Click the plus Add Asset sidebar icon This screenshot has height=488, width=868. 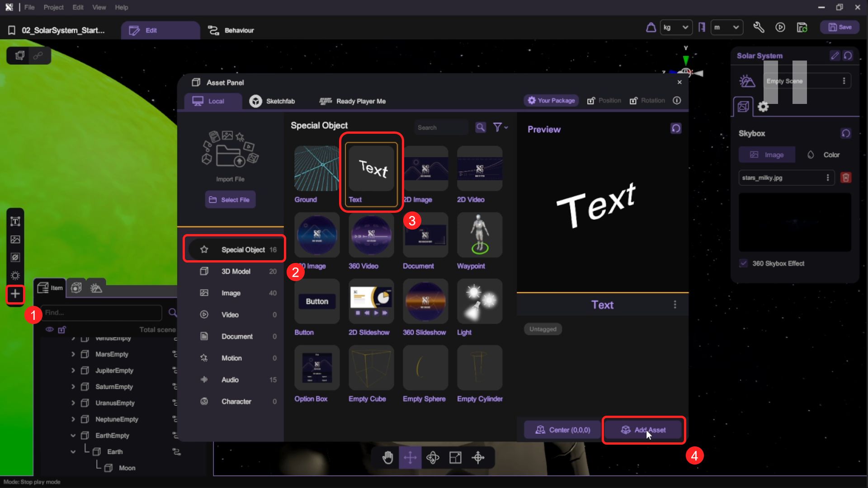tap(15, 294)
